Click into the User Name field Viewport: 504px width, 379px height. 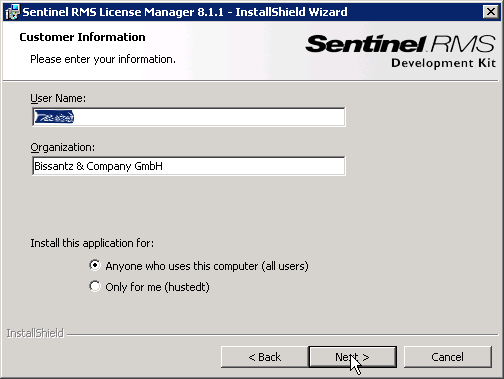pyautogui.click(x=189, y=117)
